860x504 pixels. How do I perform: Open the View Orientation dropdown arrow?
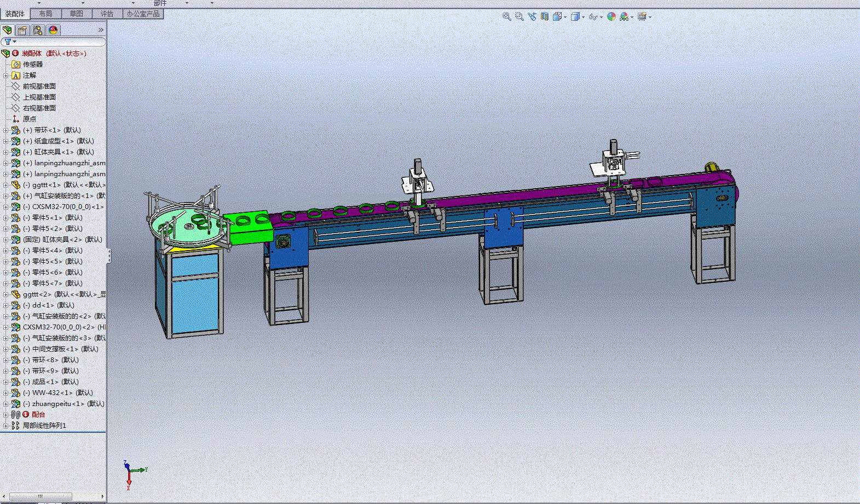tap(565, 18)
